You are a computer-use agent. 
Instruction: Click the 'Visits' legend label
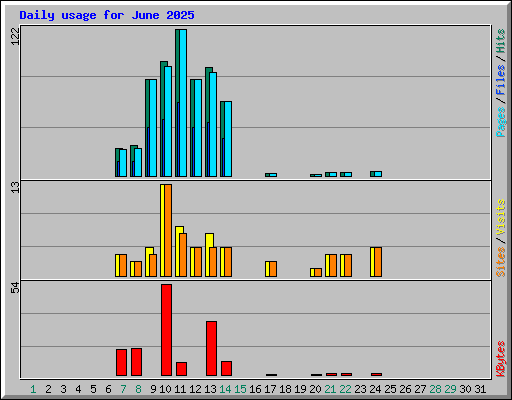[x=501, y=217]
